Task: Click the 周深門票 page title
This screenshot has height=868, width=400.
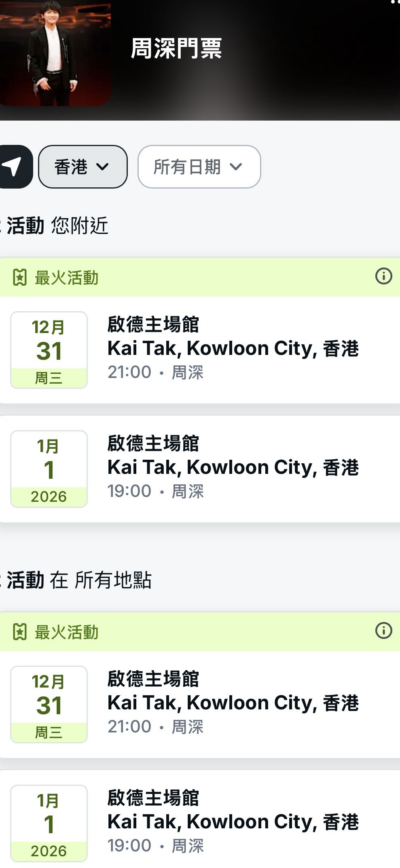Action: [176, 49]
